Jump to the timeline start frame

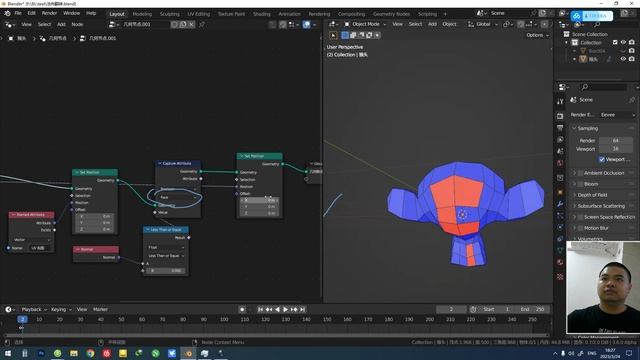pos(260,310)
